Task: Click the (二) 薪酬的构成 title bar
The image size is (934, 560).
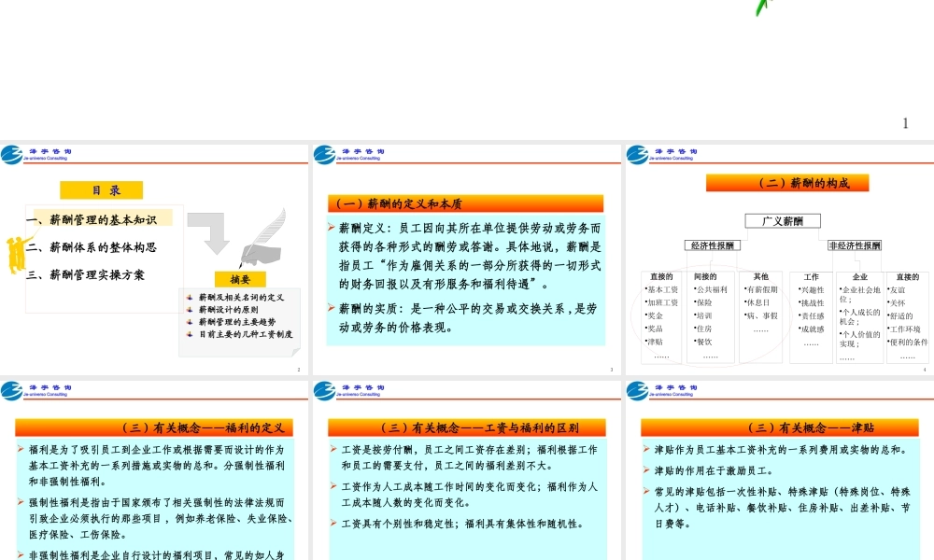Action: click(x=787, y=183)
